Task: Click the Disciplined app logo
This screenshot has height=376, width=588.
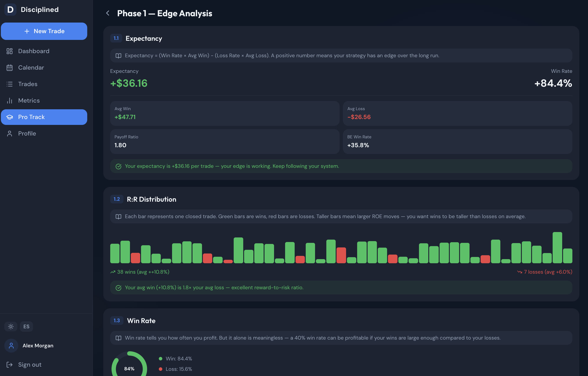Action: click(x=10, y=10)
